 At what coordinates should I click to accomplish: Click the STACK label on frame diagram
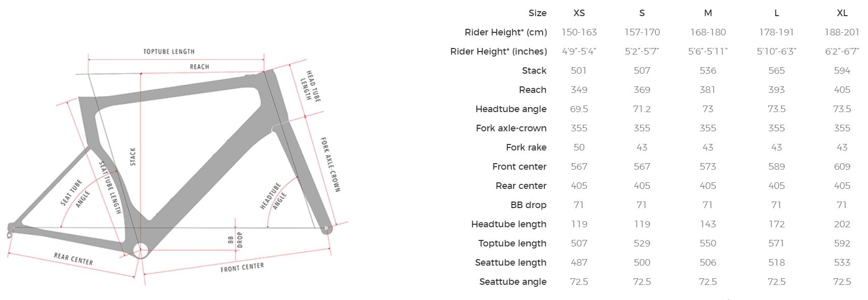tap(133, 157)
